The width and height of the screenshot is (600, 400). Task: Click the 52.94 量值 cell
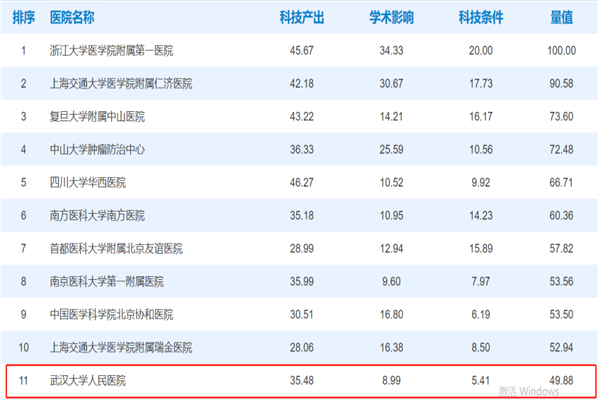pyautogui.click(x=561, y=348)
